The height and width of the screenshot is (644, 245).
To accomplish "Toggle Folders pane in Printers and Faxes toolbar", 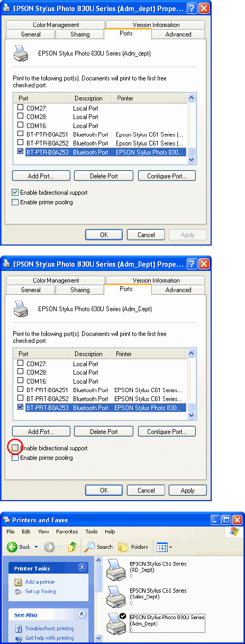I will [x=133, y=547].
